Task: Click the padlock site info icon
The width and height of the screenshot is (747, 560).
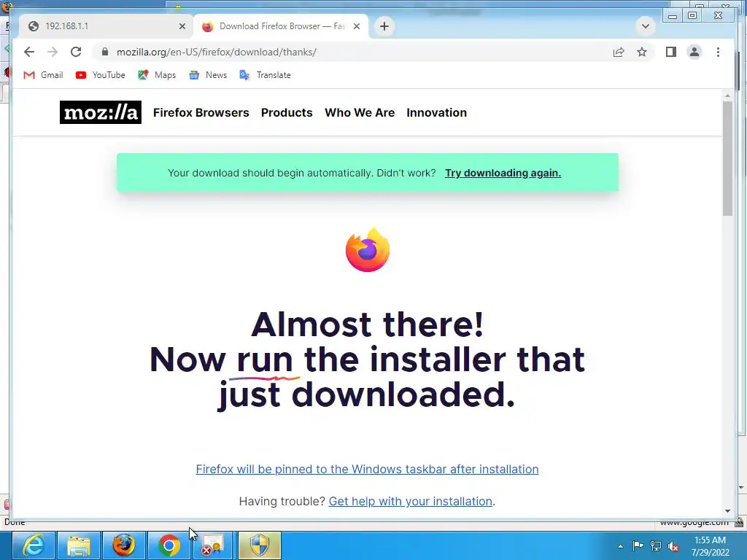Action: 105,52
